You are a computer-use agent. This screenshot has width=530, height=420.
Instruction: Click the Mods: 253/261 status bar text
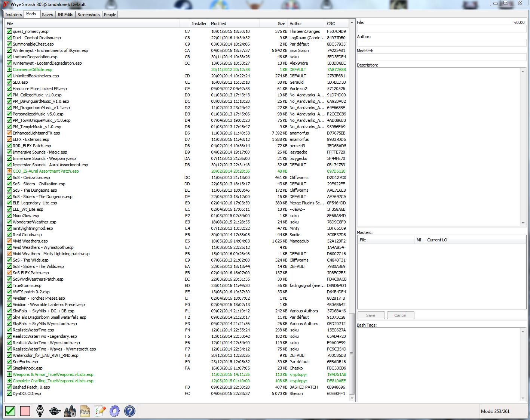point(495,411)
